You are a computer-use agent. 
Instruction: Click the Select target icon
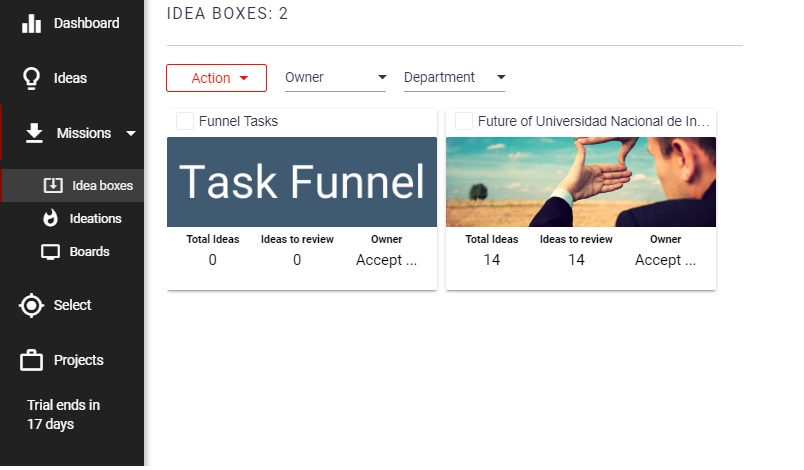click(x=32, y=305)
